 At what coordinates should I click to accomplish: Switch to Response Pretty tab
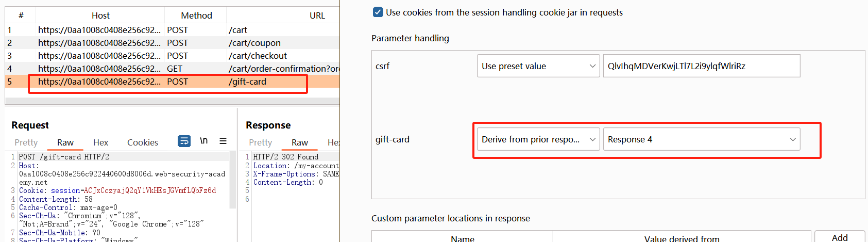tap(261, 142)
